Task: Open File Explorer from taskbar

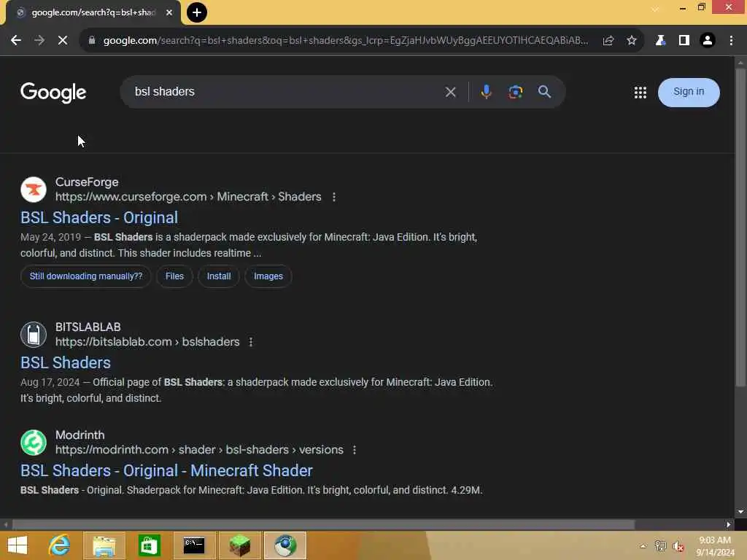Action: [104, 545]
